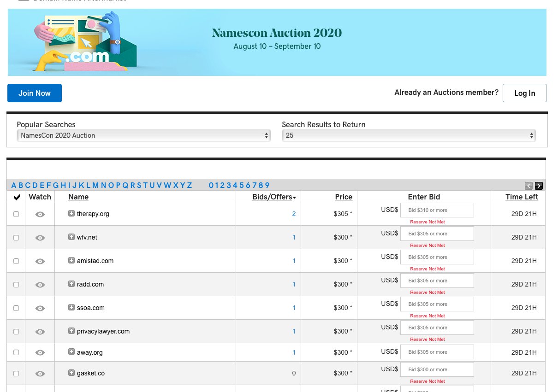Filter domains by letter M

click(x=95, y=185)
